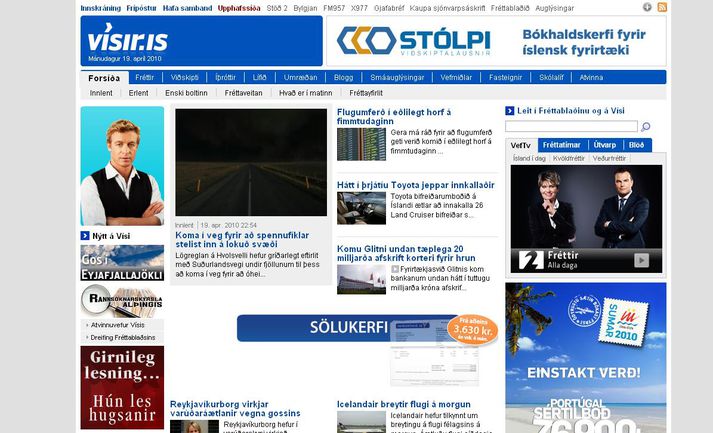Open the Viðskipti menu item
Screen dimensions: 713x433
click(x=185, y=78)
